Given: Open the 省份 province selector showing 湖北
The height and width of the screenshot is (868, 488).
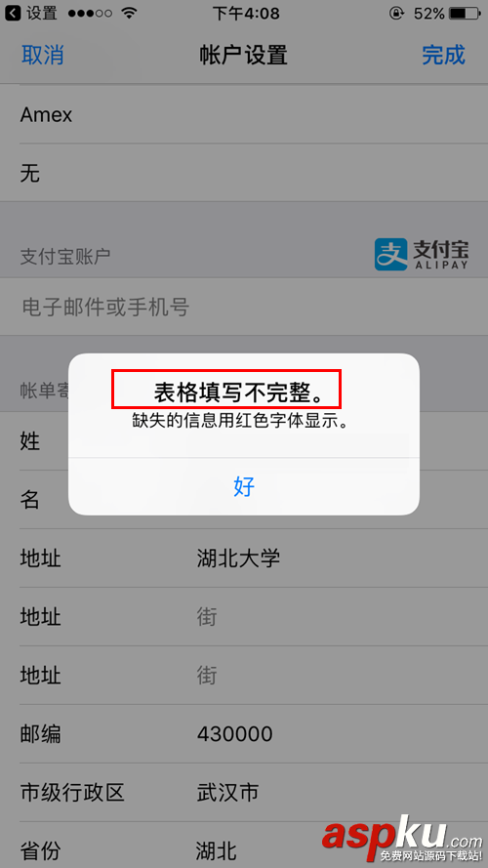Looking at the screenshot, I should (244, 846).
